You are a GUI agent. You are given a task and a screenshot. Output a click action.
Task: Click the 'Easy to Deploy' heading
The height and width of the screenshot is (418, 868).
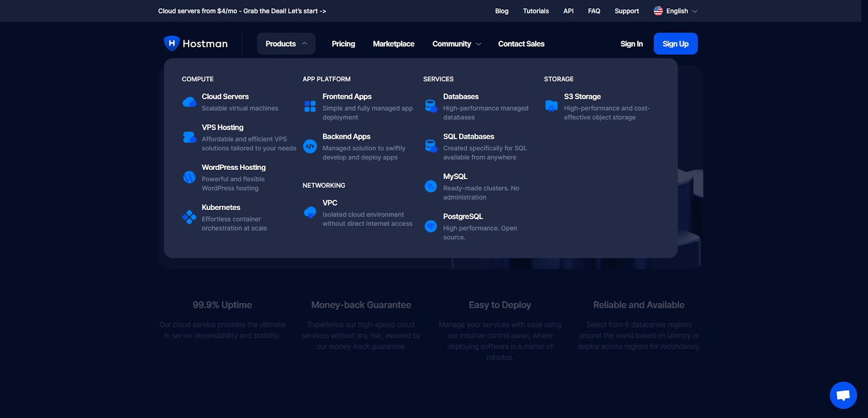point(500,305)
